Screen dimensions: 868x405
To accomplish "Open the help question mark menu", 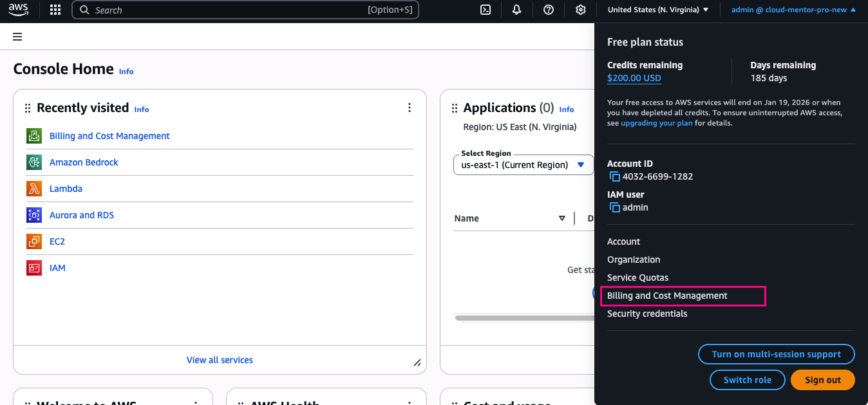I will point(549,10).
